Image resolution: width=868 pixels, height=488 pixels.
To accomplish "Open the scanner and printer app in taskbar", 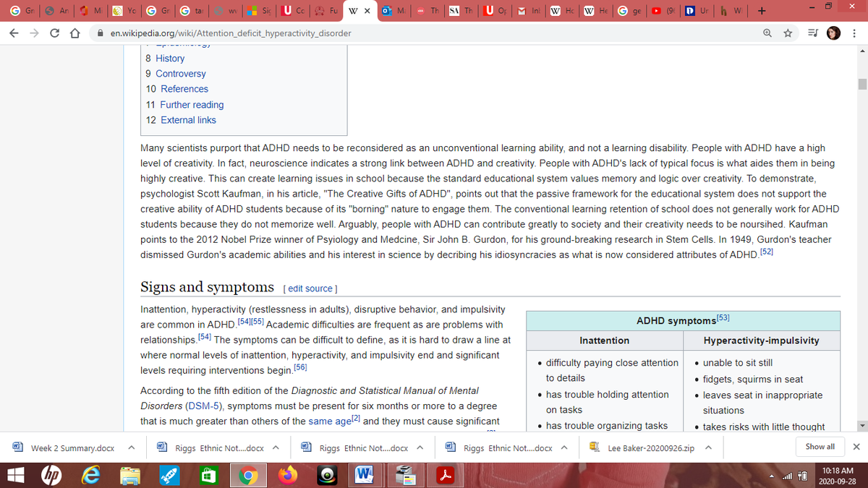I will [405, 475].
